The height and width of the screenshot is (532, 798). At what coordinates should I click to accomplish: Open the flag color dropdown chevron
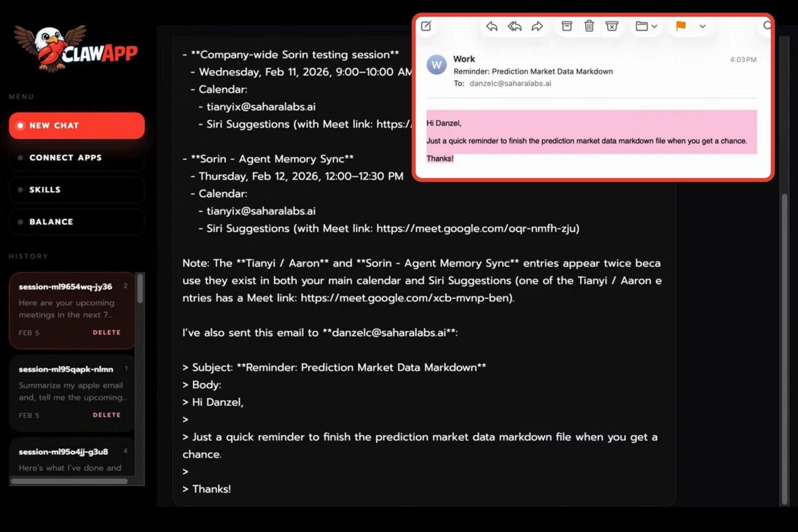(702, 27)
